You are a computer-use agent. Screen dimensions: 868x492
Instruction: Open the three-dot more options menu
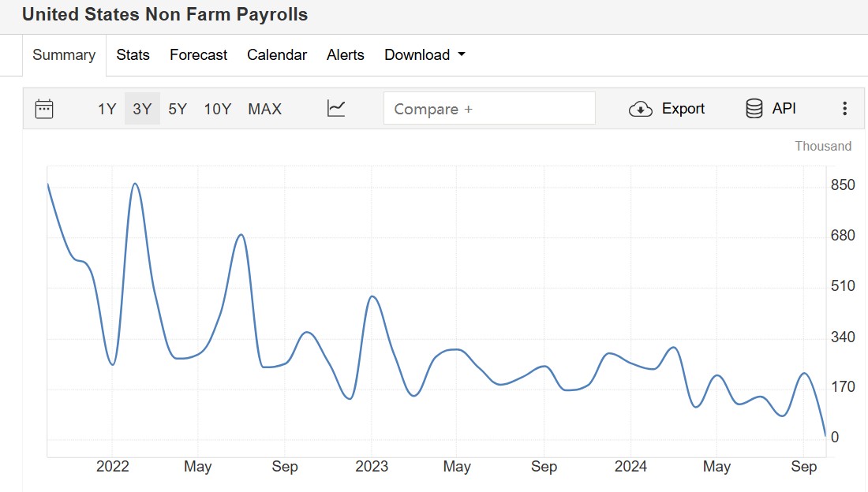pos(844,109)
